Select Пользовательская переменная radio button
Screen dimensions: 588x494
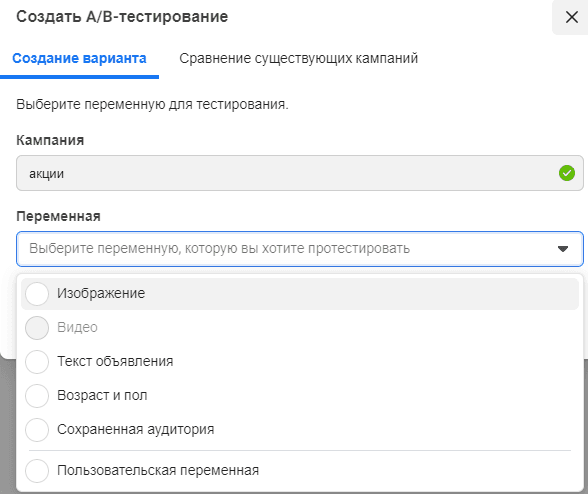[x=37, y=471]
